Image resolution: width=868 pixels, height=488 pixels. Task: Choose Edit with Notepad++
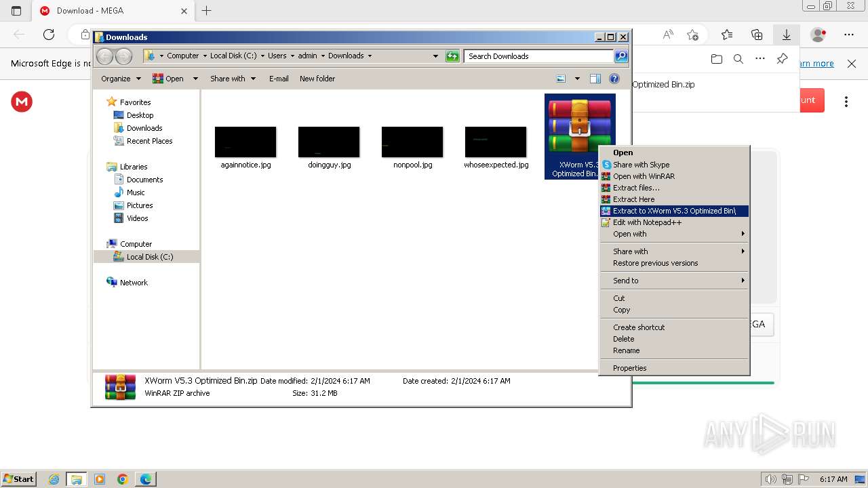click(x=675, y=222)
